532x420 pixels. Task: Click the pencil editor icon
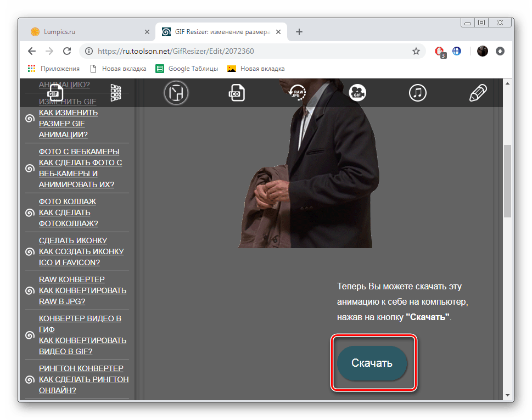(x=478, y=93)
